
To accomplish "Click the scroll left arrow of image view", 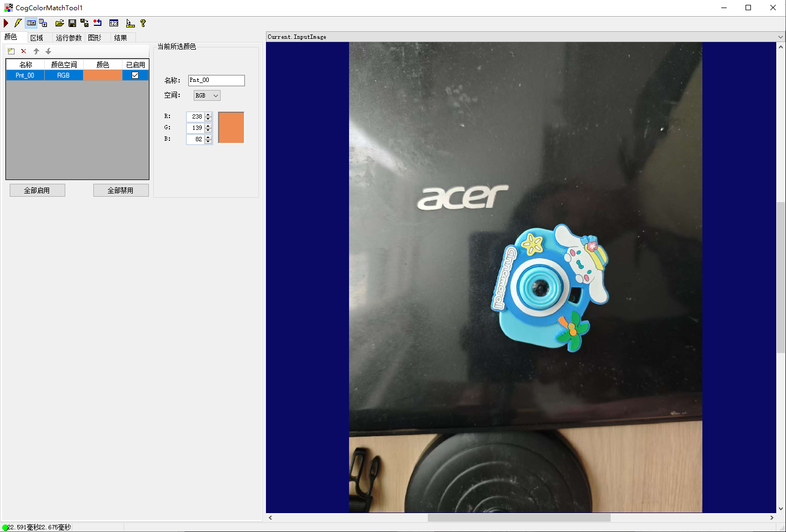I will coord(270,517).
